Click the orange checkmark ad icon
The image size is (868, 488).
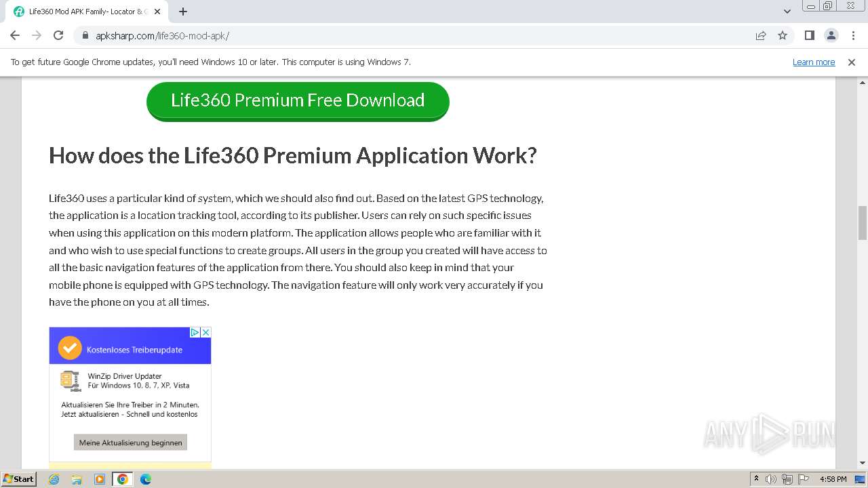(70, 348)
